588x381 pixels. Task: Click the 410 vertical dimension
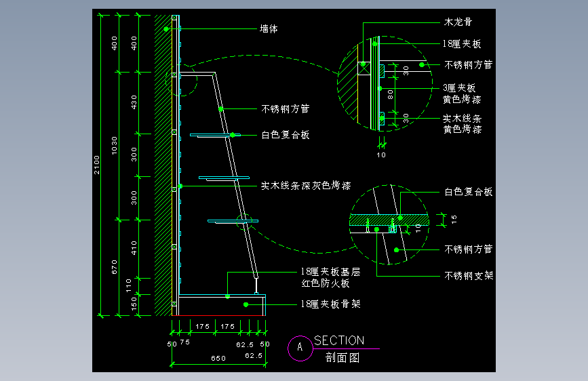pos(134,248)
